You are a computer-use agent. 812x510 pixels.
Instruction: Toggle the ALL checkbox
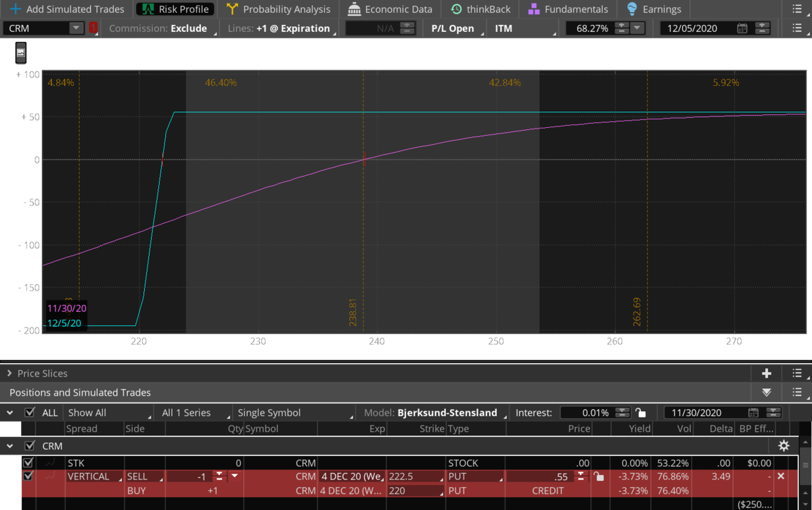(29, 413)
